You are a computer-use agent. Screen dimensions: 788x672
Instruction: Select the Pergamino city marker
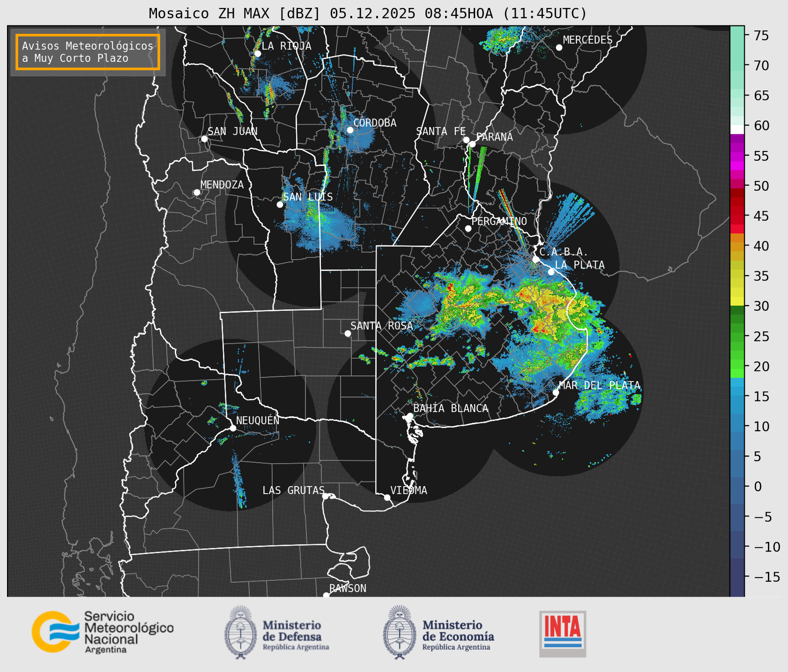(x=468, y=229)
